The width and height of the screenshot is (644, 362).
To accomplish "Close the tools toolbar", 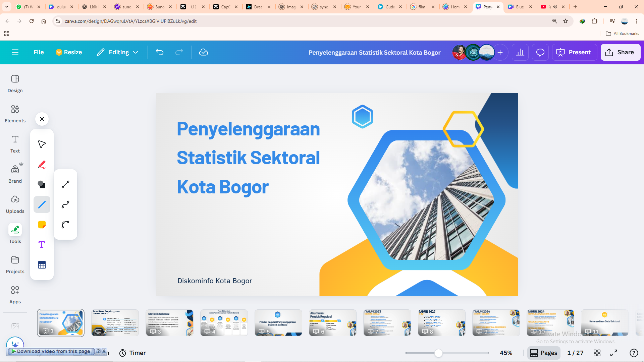I will (x=42, y=119).
